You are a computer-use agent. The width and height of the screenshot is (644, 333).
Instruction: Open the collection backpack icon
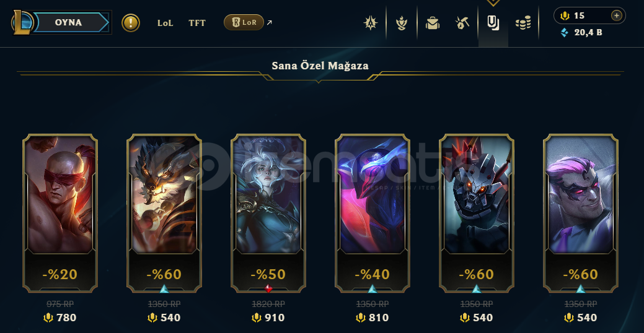(433, 23)
